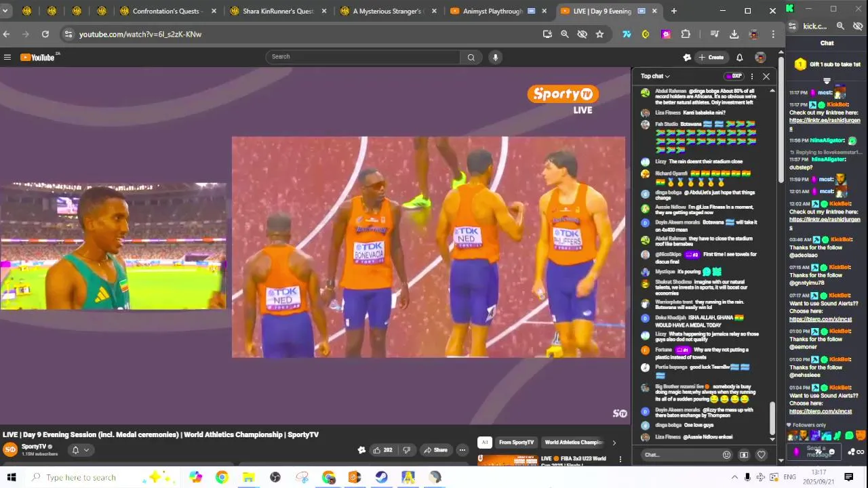Show hidden system tray icons chevron
The image size is (868, 488).
pos(734,477)
